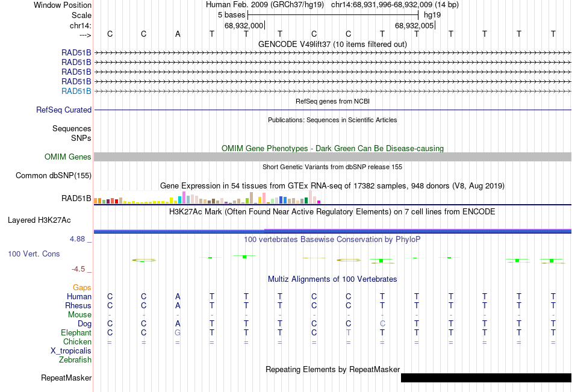Open Publications: Sequences in Scientific Articles title

[x=332, y=120]
